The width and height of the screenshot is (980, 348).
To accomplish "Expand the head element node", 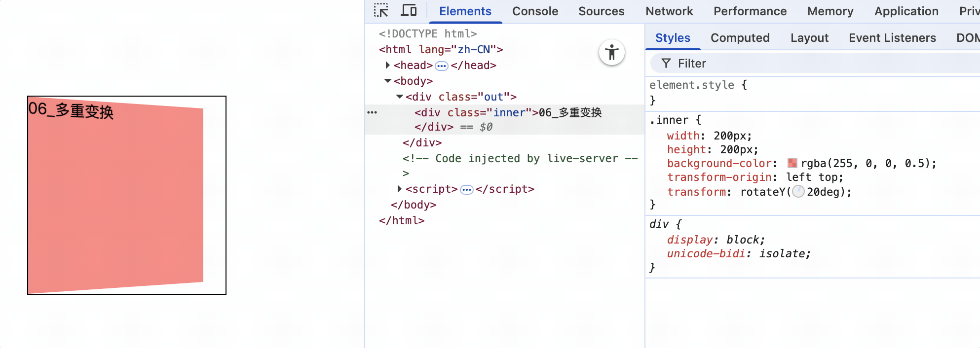I will pyautogui.click(x=388, y=65).
